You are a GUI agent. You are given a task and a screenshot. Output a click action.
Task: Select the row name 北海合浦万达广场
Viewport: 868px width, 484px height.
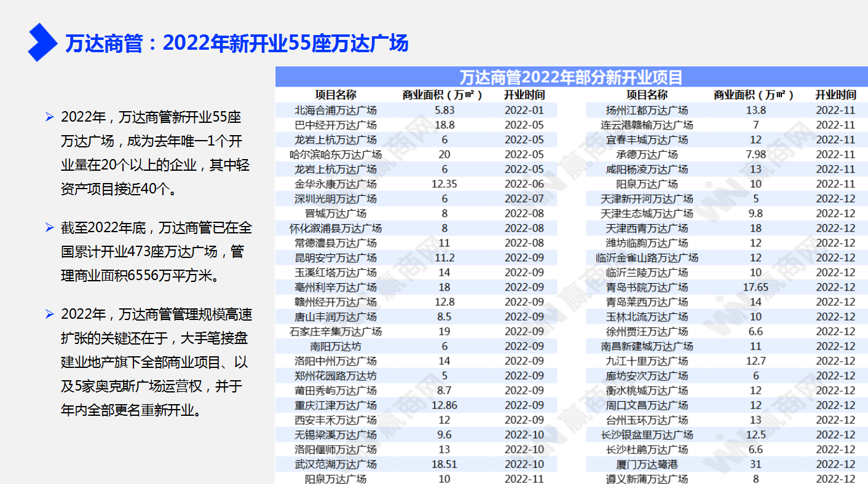336,111
